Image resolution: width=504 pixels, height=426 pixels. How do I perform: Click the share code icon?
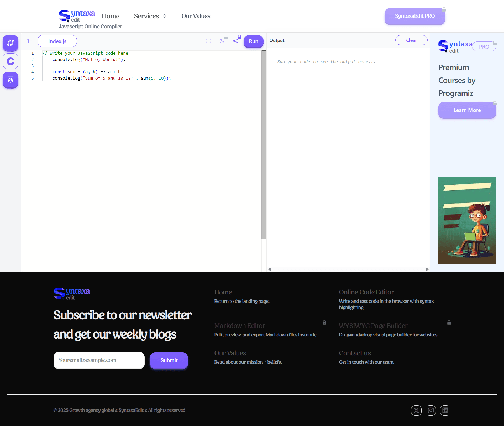pos(235,41)
